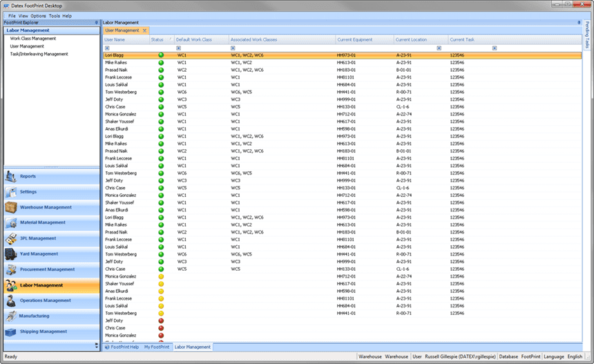Switch to the FootPrint Help bottom tab
The image size is (594, 364).
click(x=122, y=347)
